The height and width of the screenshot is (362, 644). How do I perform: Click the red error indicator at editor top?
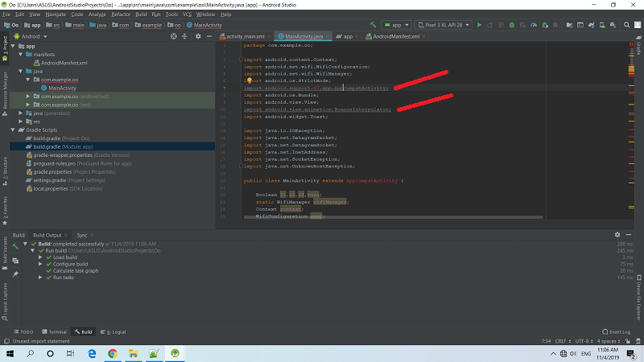[631, 44]
